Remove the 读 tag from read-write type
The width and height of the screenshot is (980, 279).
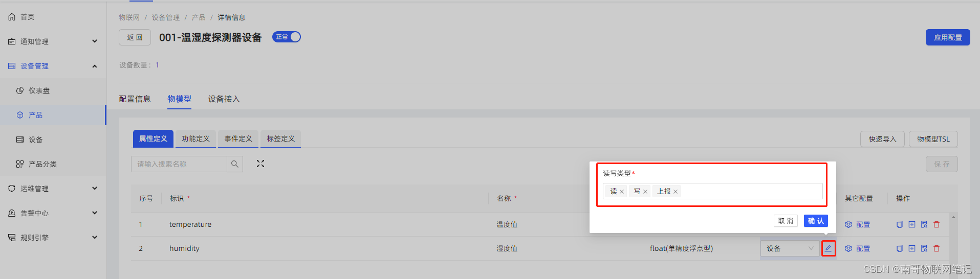point(622,192)
